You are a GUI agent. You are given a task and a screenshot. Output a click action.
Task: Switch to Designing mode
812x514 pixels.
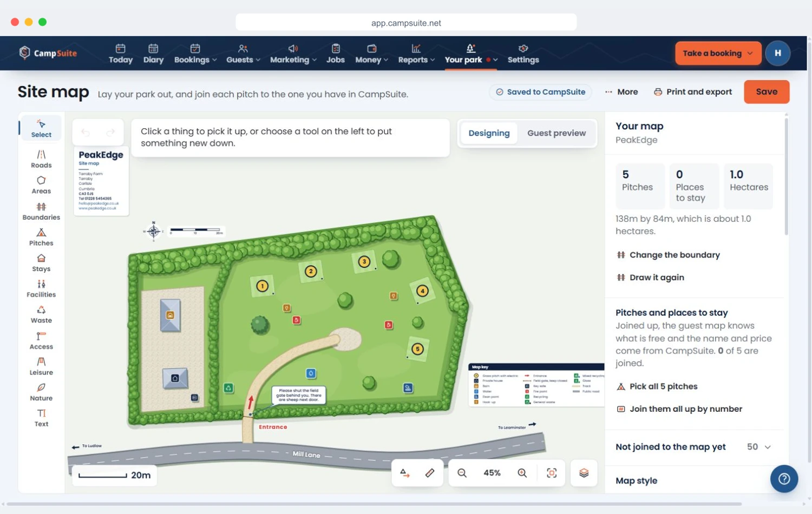pos(489,133)
